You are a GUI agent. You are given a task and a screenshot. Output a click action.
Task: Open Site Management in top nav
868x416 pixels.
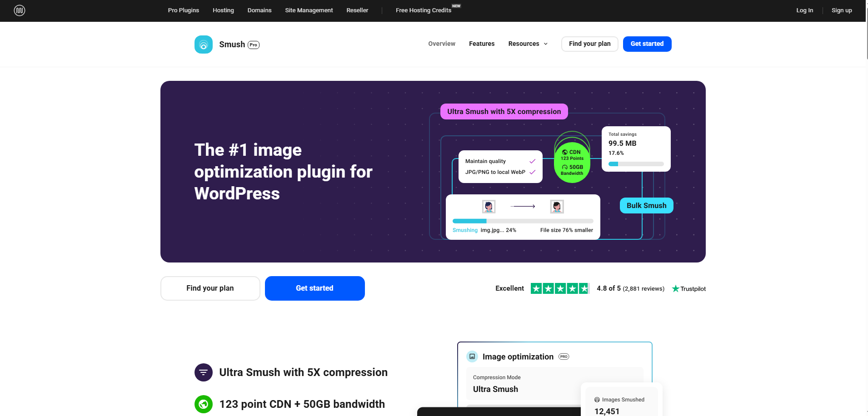click(x=309, y=10)
